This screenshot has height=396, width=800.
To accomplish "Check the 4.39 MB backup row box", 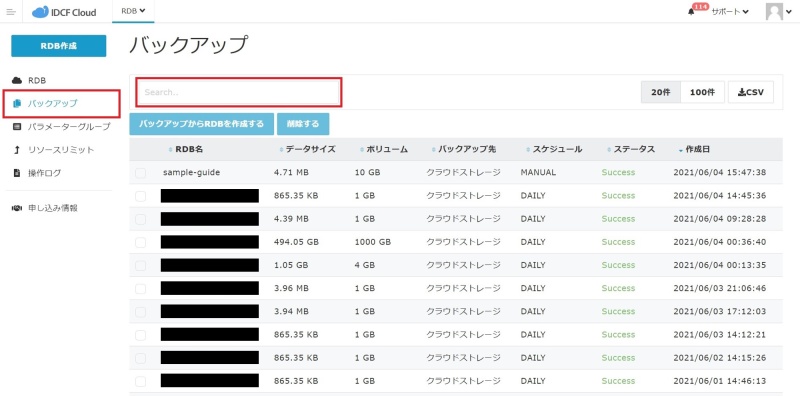I will (140, 219).
